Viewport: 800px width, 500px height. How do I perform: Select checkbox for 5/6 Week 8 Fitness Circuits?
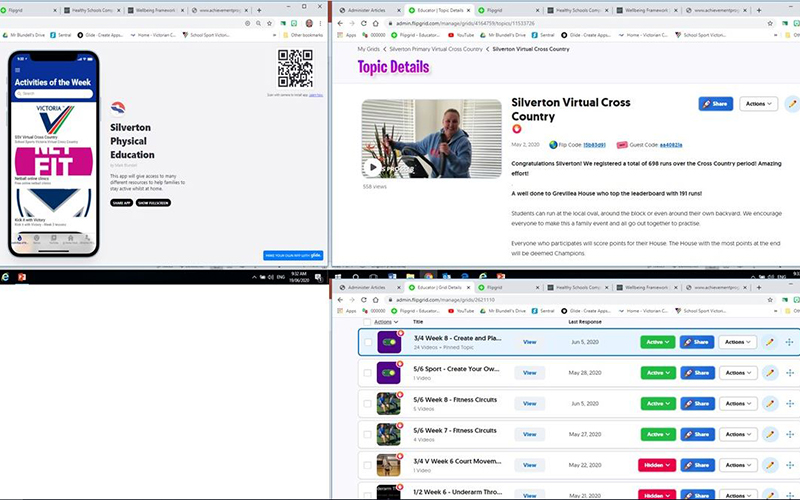[367, 404]
